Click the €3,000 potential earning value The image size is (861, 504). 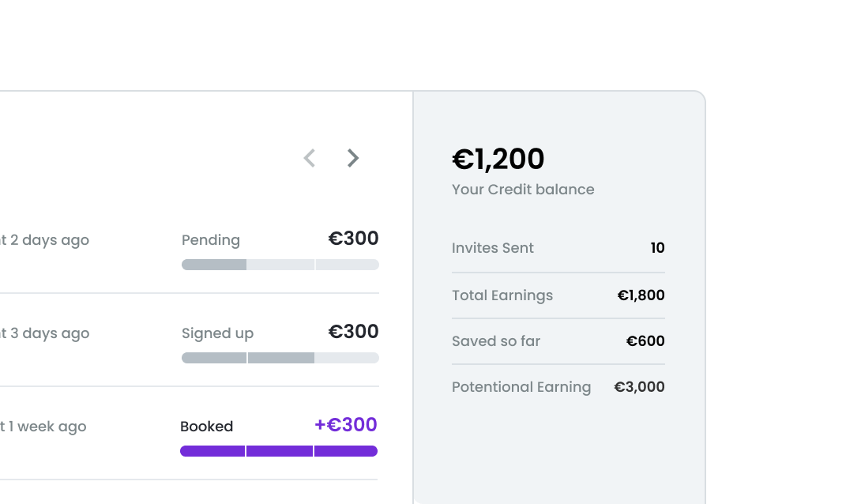(x=639, y=387)
